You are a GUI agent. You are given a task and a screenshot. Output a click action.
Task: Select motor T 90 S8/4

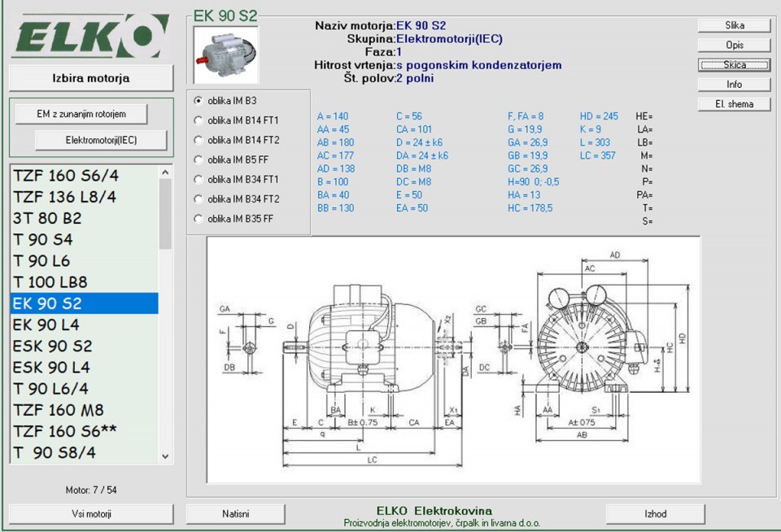tap(84, 452)
